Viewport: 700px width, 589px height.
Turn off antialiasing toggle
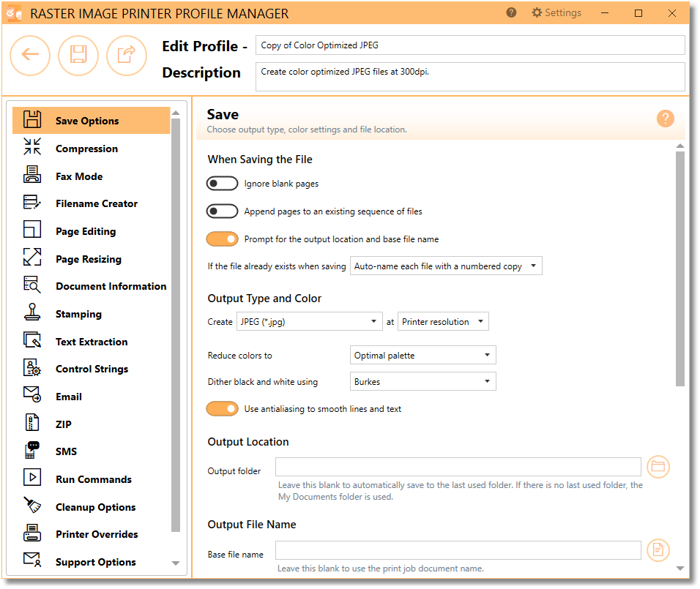[x=222, y=409]
